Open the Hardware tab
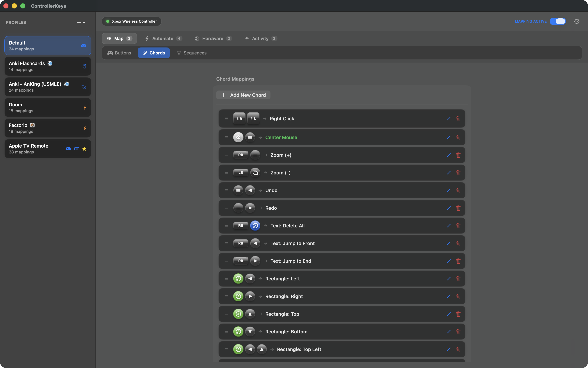Image resolution: width=588 pixels, height=368 pixels. point(214,38)
